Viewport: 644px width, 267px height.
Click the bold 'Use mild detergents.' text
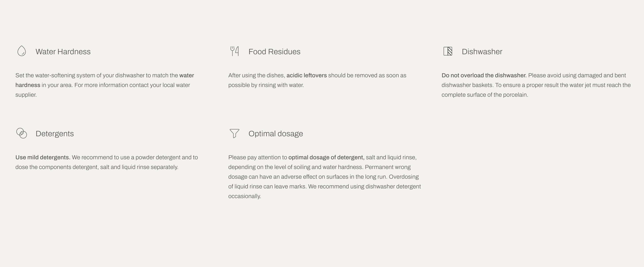click(x=43, y=157)
